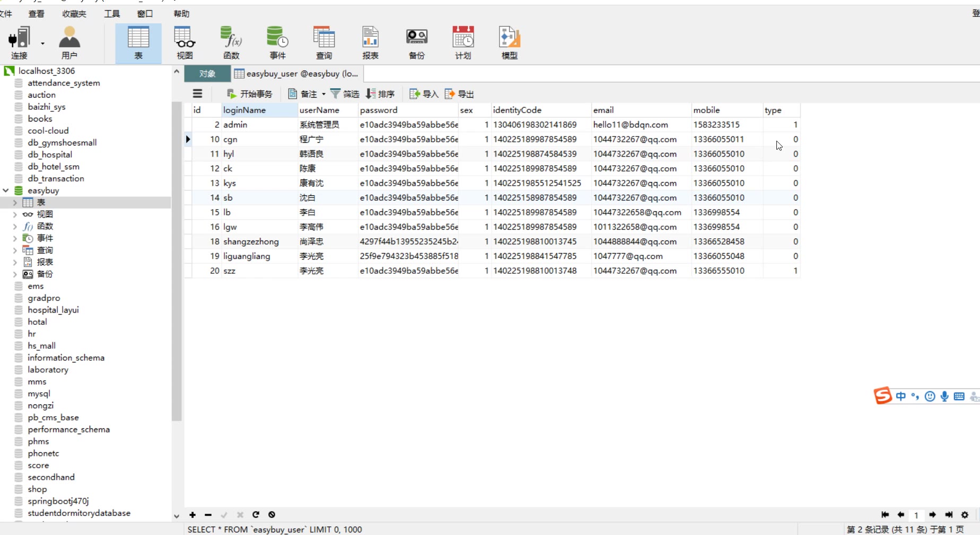Viewport: 980px width, 535px height.
Task: Toggle the Sogou punctuation mode
Action: tap(915, 396)
